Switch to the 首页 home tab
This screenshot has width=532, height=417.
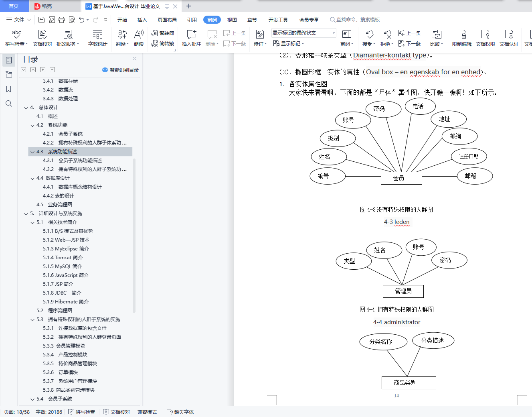coord(14,6)
